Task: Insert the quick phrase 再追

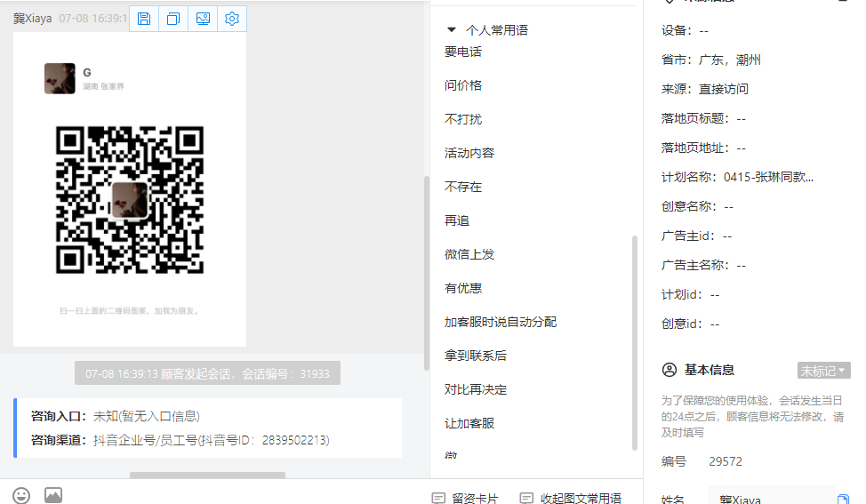Action: [x=457, y=220]
